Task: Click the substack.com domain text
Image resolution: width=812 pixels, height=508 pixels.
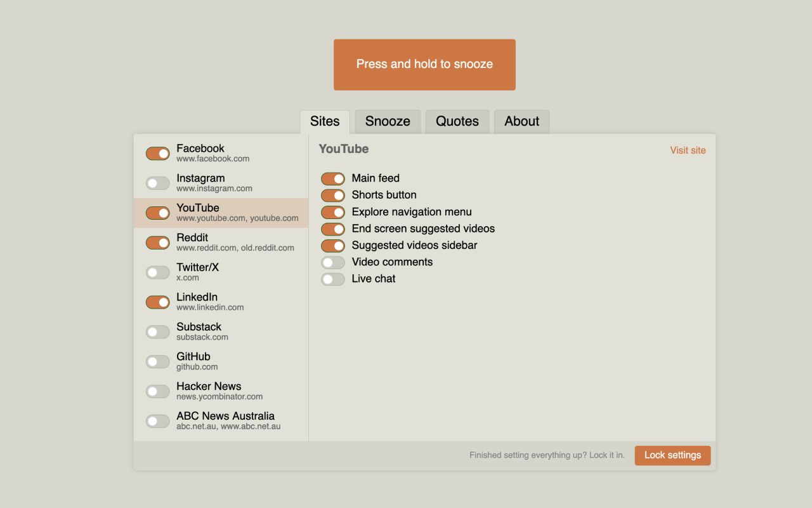Action: click(202, 337)
